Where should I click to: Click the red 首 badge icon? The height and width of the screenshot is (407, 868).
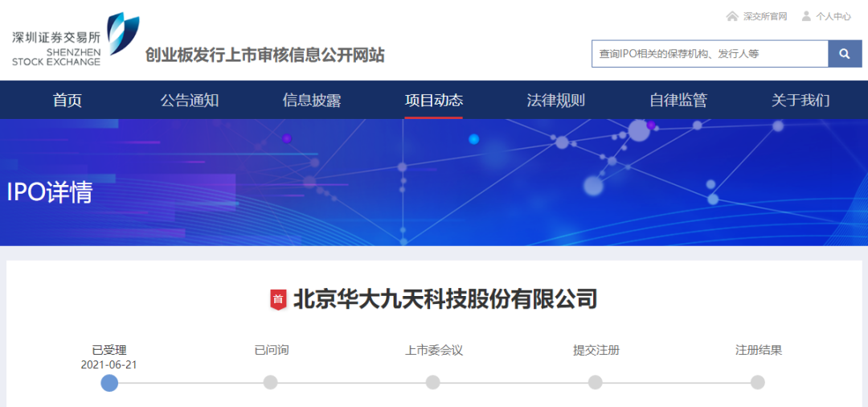278,299
